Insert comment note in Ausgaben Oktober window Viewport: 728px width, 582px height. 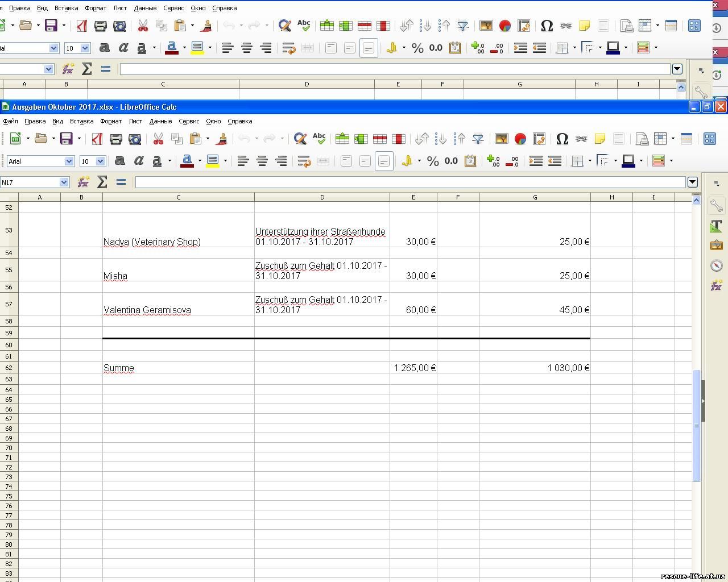[600, 139]
